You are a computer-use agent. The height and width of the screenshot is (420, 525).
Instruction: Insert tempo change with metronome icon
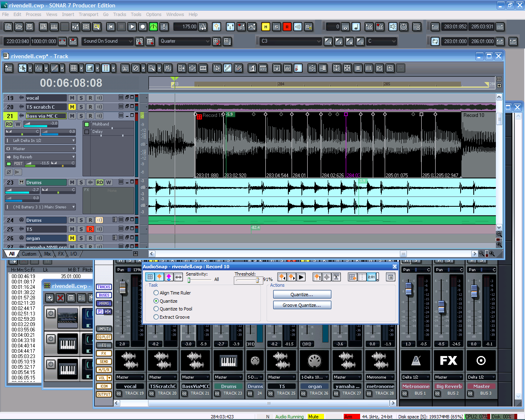point(203,27)
